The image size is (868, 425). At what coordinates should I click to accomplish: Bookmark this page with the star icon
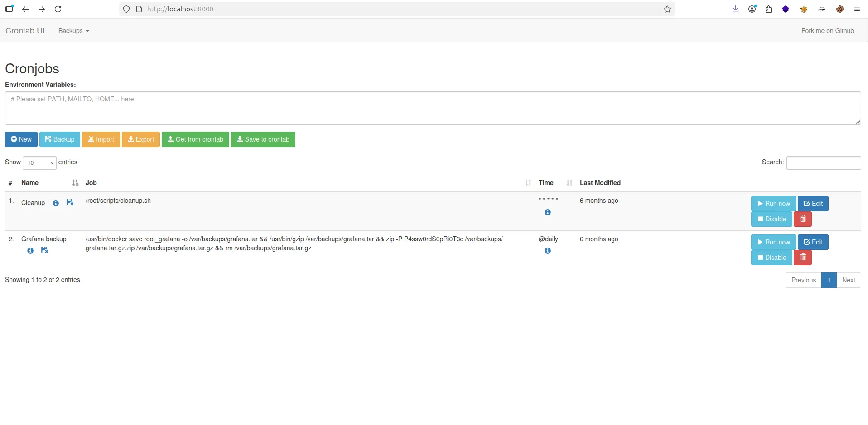coord(667,9)
